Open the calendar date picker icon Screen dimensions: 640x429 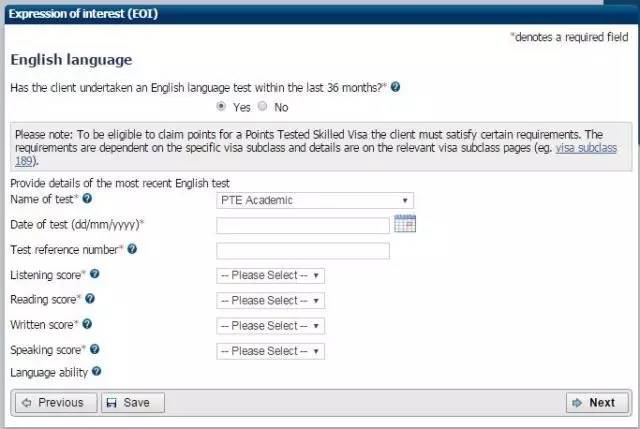coord(405,224)
